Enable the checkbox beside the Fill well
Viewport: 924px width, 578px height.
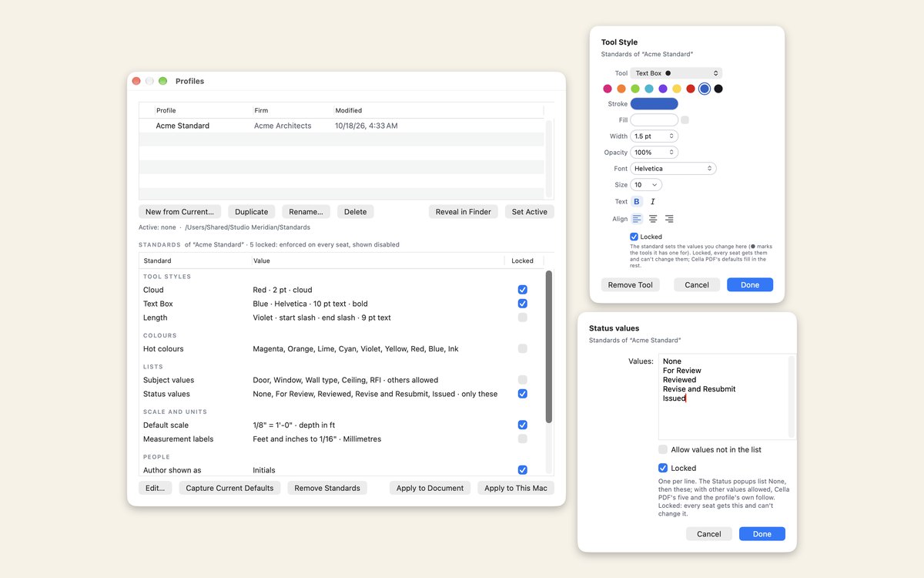point(685,120)
